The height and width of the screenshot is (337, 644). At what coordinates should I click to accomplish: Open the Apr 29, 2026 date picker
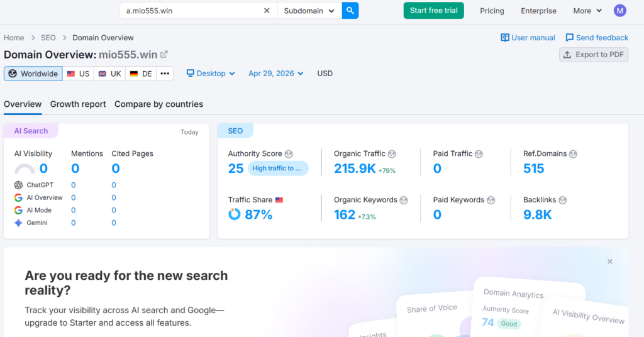pyautogui.click(x=275, y=74)
